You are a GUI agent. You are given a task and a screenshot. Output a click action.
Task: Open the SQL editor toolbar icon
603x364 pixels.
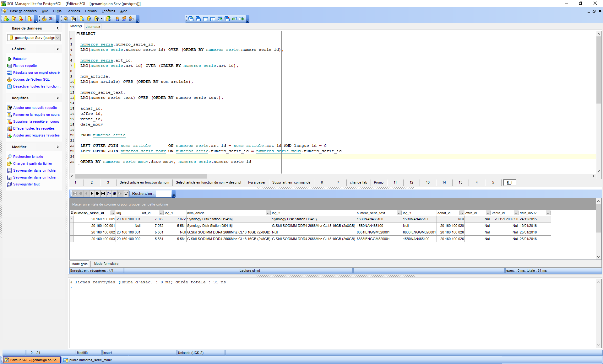coord(66,19)
